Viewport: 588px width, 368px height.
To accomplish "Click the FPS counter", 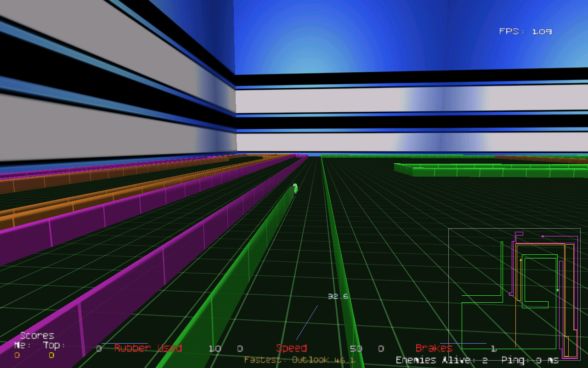I will pyautogui.click(x=525, y=32).
